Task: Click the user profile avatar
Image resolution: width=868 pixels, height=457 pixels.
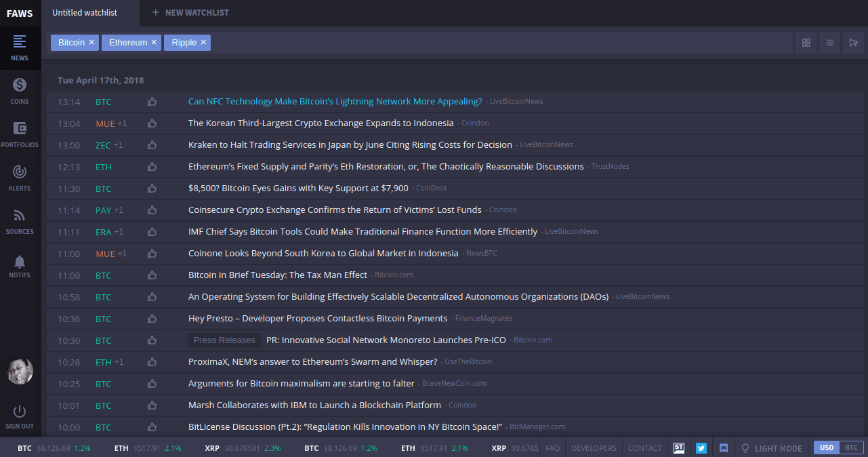Action: point(20,371)
